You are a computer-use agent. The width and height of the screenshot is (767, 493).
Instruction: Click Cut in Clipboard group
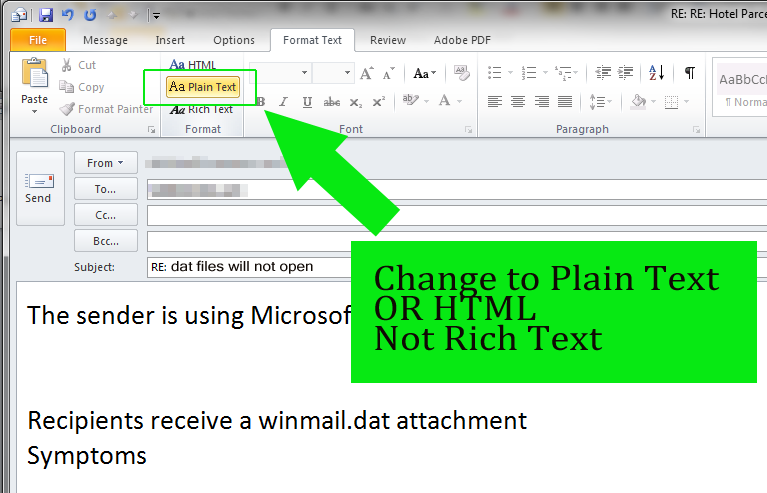point(78,65)
